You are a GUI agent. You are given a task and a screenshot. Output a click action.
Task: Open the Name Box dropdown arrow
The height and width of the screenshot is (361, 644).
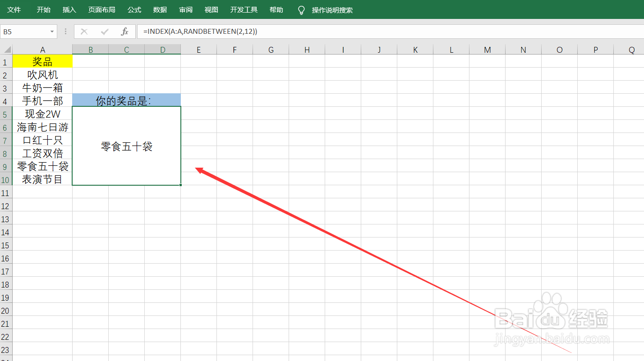click(x=52, y=32)
